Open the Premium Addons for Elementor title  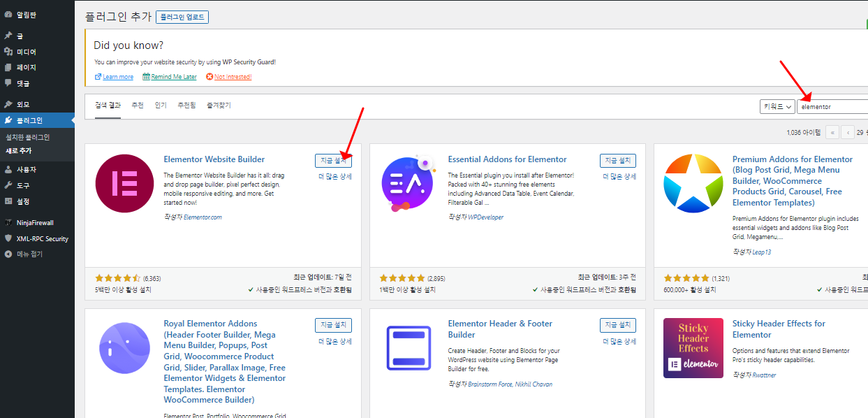[793, 181]
